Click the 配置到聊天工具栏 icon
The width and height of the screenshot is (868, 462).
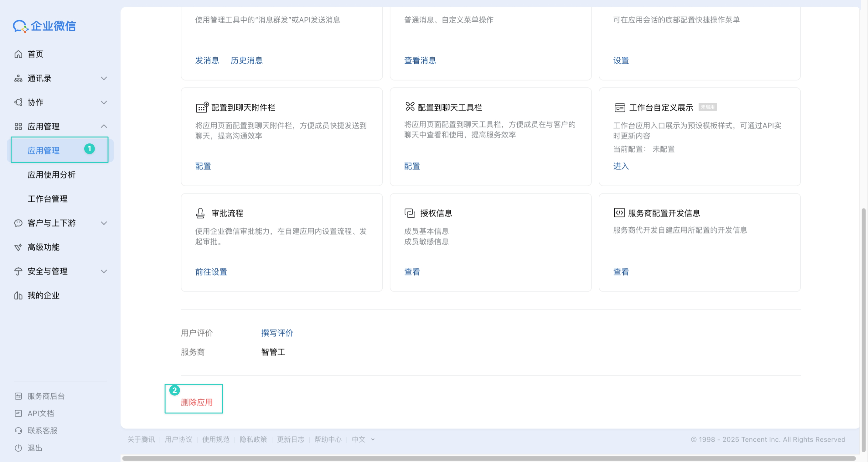[x=410, y=106]
